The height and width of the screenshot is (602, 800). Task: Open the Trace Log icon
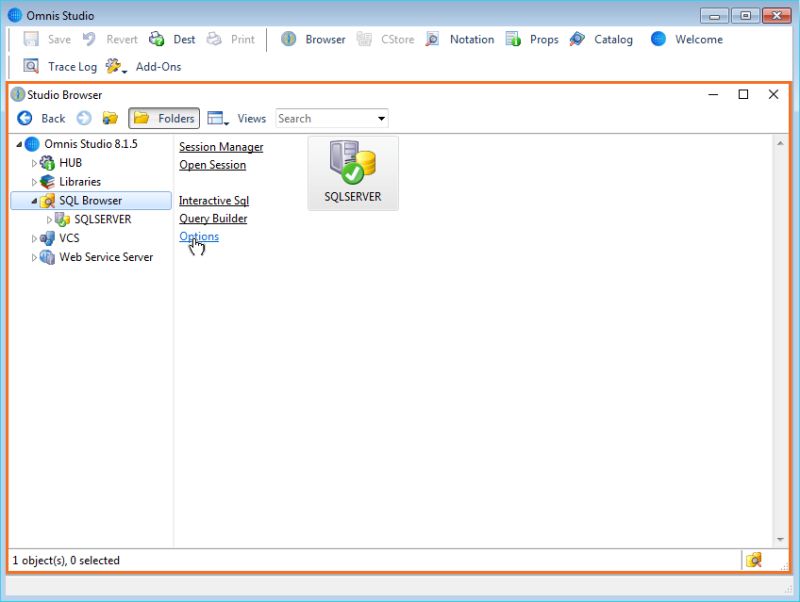coord(31,66)
